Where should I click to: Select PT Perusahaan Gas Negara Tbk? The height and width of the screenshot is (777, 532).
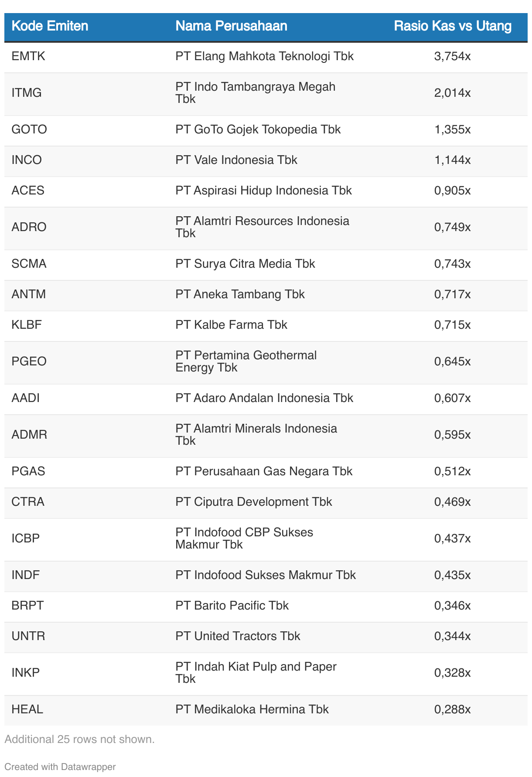[x=264, y=471]
